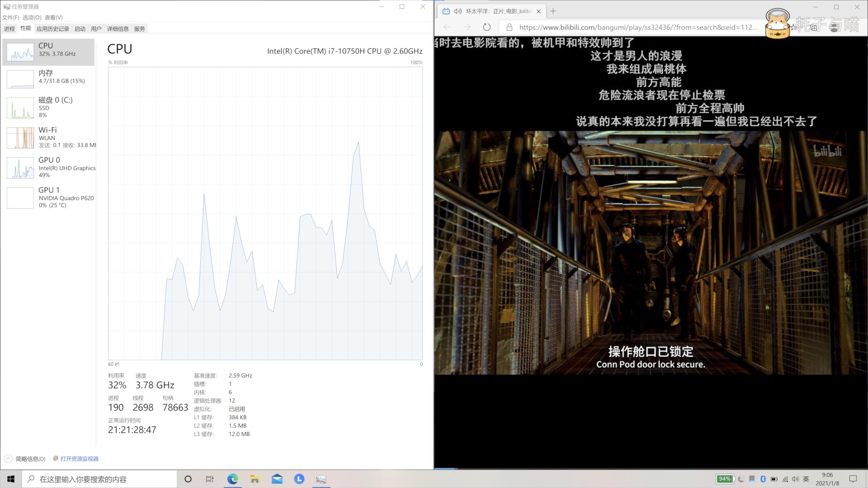Collapse to 简略信息 view
Image resolution: width=868 pixels, height=488 pixels.
pyautogui.click(x=25, y=459)
